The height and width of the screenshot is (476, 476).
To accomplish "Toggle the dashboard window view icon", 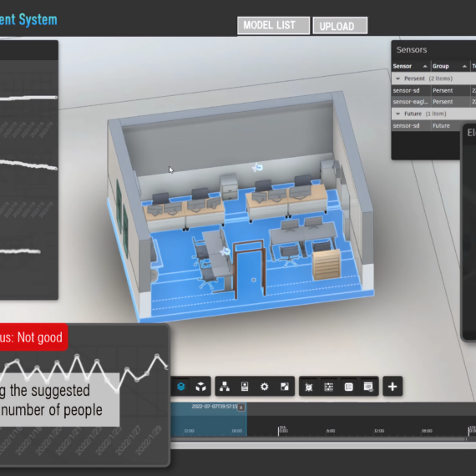I will pos(368,387).
